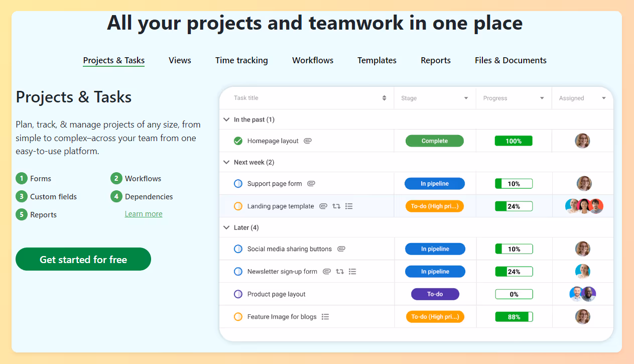Screen dimensions: 634x364
Task: Collapse the Next week group
Action: click(x=226, y=162)
